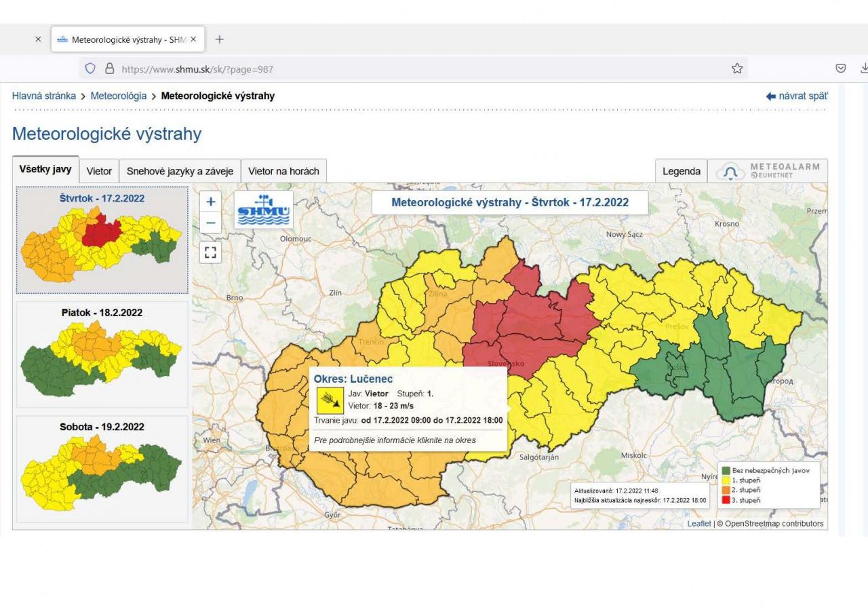
Task: Switch to the Vietor tab
Action: click(x=99, y=171)
